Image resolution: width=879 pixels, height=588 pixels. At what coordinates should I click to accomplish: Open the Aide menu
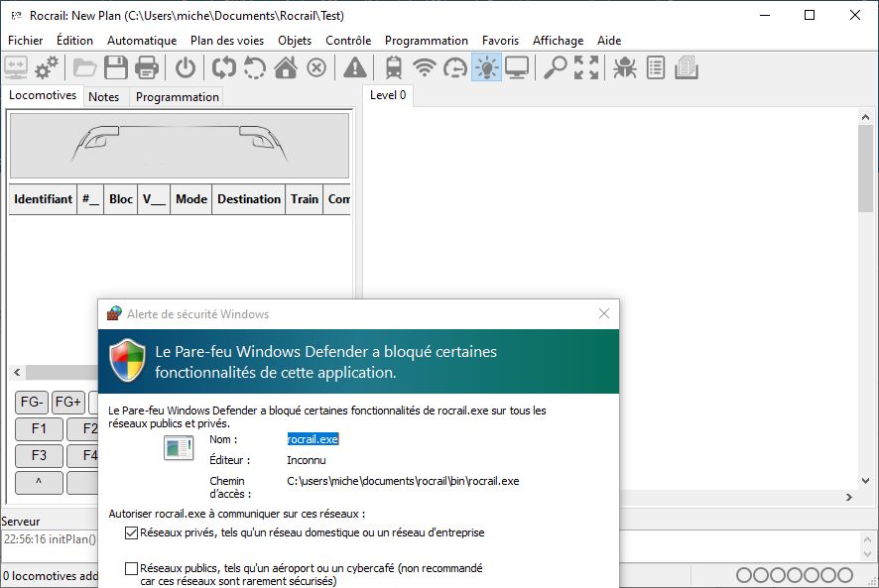click(x=609, y=41)
